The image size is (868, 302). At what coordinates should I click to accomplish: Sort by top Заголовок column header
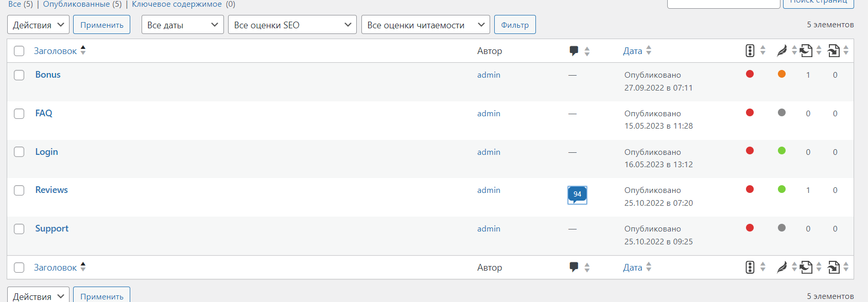pyautogui.click(x=55, y=51)
